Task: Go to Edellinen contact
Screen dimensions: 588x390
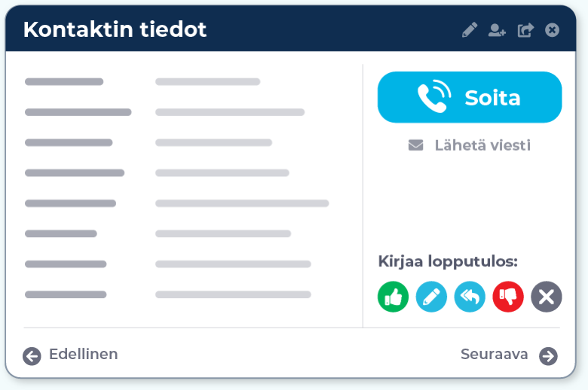Action: (83, 355)
